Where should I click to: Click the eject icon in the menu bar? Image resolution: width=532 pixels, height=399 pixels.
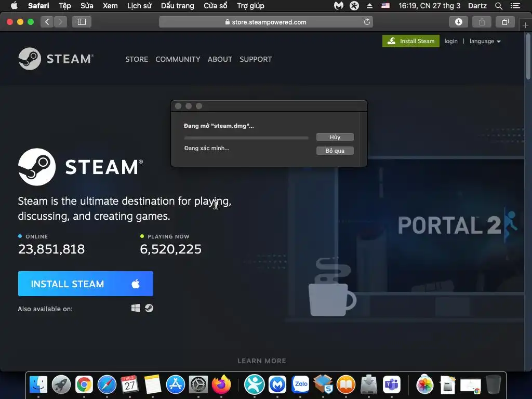click(370, 5)
